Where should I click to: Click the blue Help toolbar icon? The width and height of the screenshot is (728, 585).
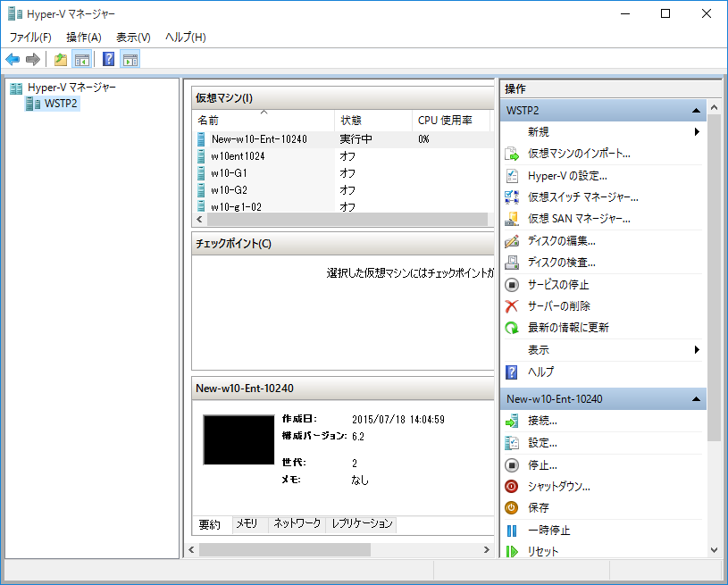(109, 60)
